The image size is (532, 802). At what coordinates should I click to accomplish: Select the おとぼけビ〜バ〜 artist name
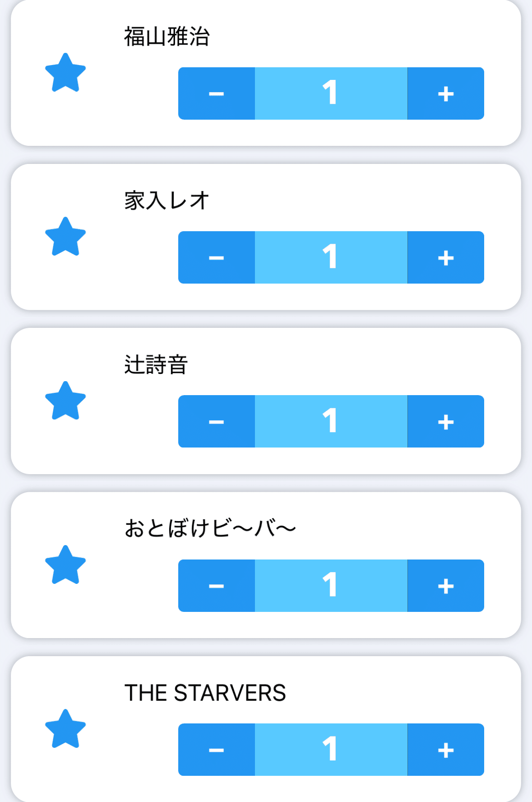pos(210,528)
